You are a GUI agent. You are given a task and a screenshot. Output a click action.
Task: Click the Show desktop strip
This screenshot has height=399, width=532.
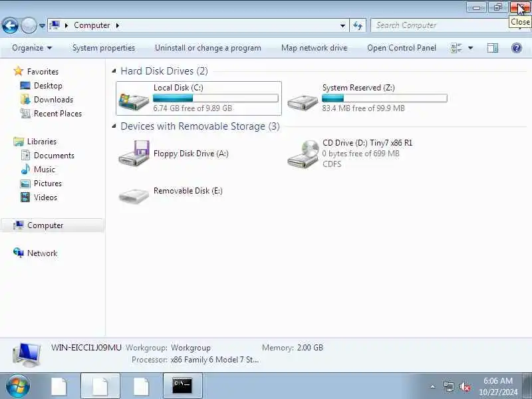click(x=527, y=386)
